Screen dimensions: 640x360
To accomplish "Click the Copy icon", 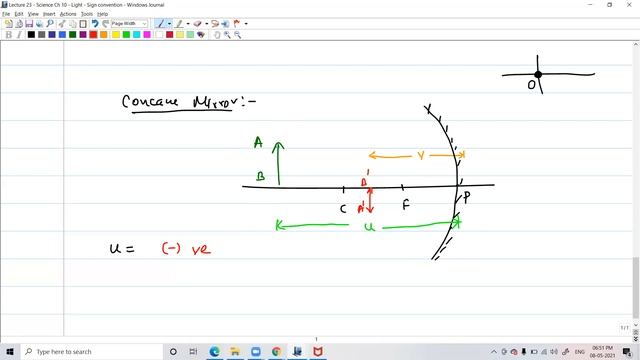I will point(73,24).
